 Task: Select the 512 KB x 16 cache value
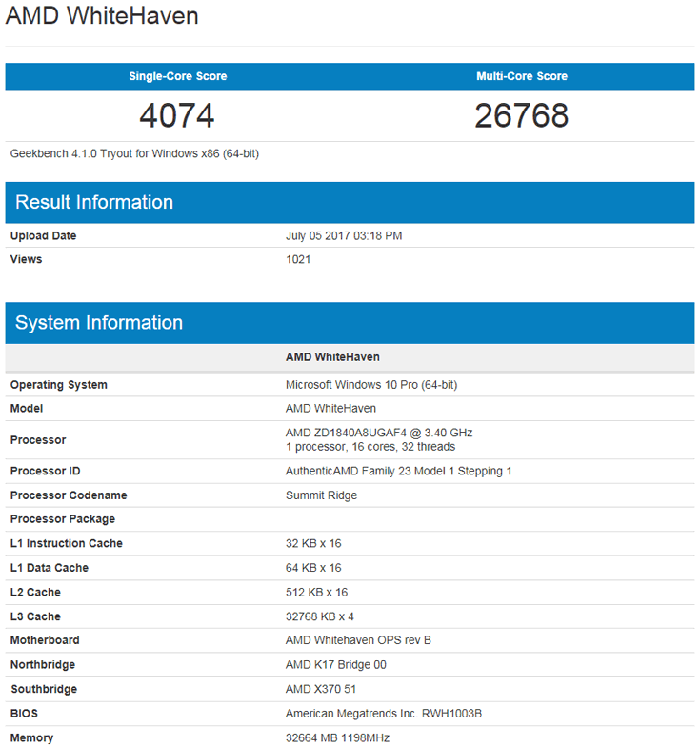tap(316, 593)
